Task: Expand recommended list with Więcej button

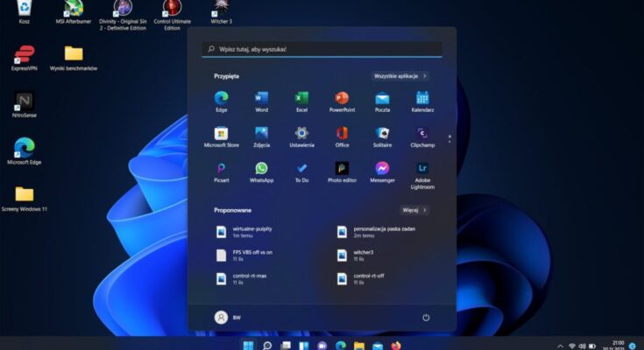Action: (x=414, y=210)
